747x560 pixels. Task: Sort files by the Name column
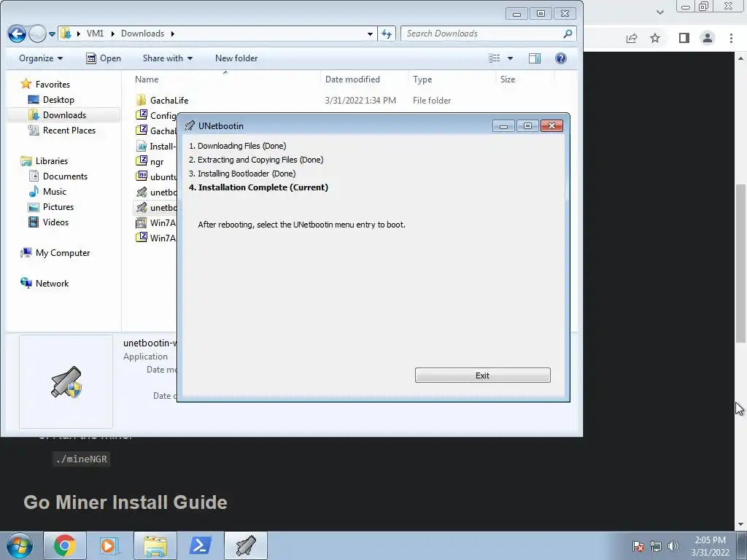coord(146,79)
